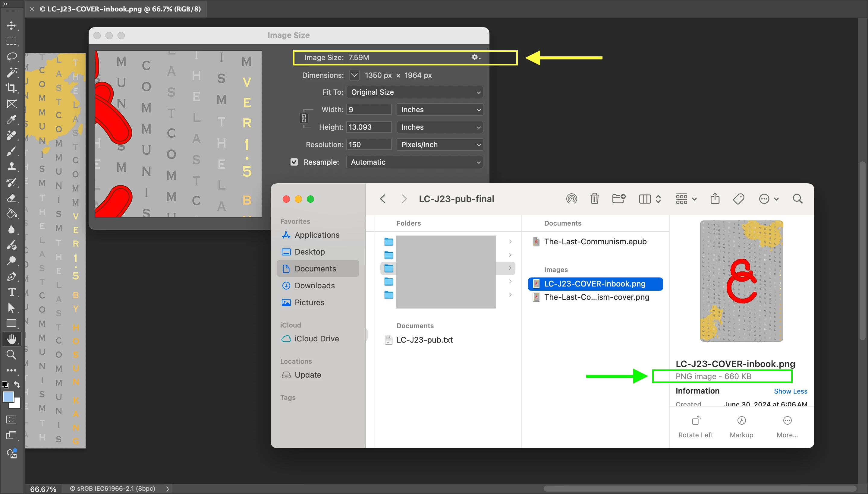Screen dimensions: 868x494
Task: Toggle the constrain proportions link icon
Action: [x=304, y=118]
